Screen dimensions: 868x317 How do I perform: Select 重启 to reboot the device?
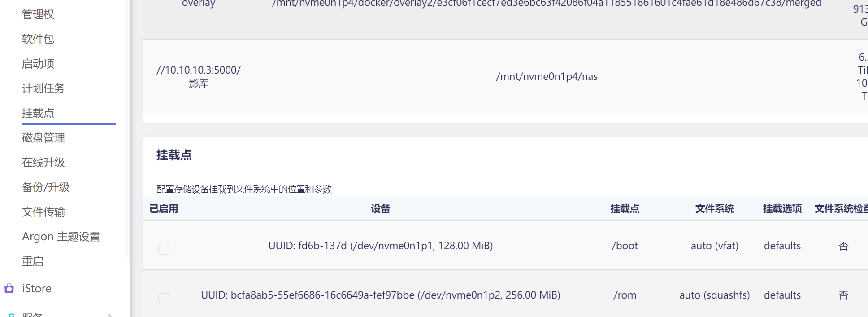(x=33, y=261)
